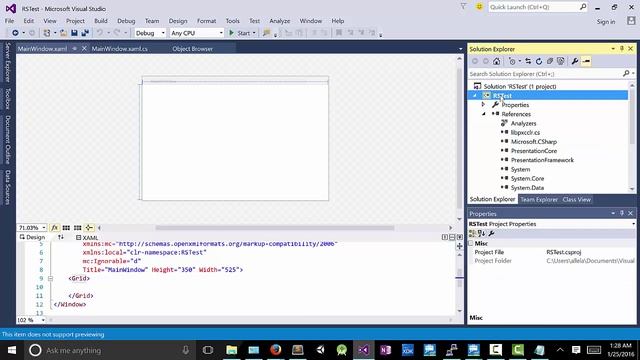Click the Home icon in Solution Explorer
The width and height of the screenshot is (640, 360).
click(x=496, y=61)
